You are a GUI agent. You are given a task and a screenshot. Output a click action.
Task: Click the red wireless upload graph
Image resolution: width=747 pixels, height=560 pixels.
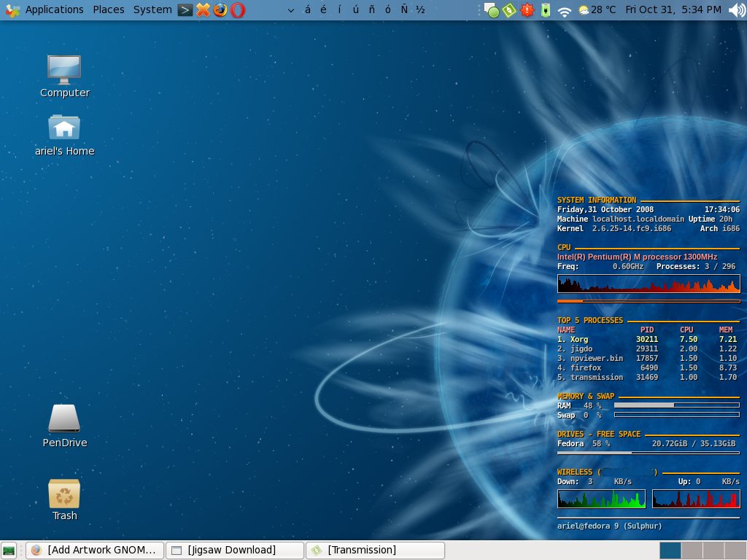click(696, 499)
